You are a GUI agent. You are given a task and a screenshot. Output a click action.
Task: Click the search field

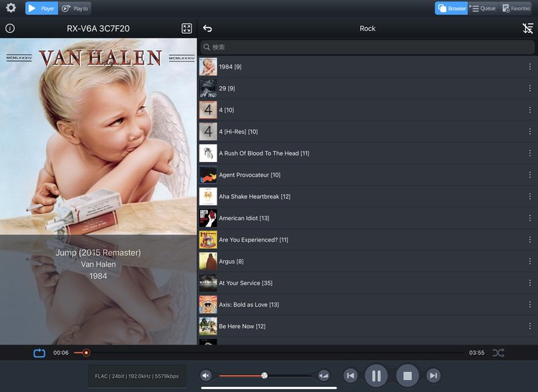(367, 47)
